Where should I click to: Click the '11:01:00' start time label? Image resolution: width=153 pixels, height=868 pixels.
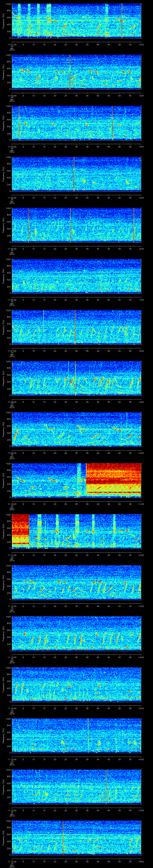12,44
